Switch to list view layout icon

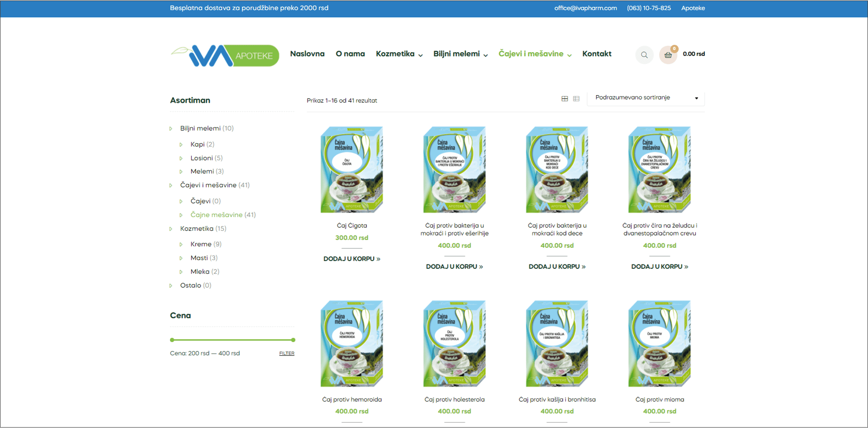[576, 99]
